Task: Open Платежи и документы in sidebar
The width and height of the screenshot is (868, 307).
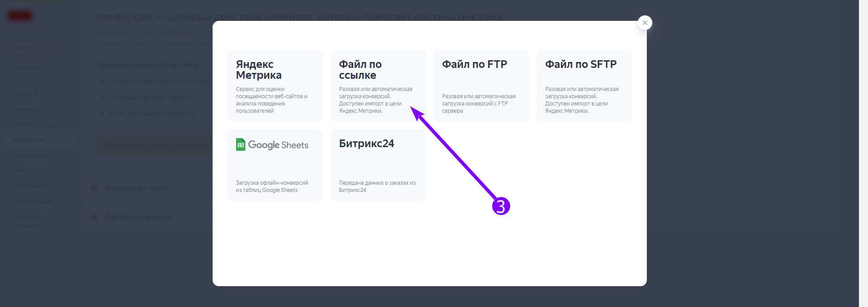Action: 29,221
